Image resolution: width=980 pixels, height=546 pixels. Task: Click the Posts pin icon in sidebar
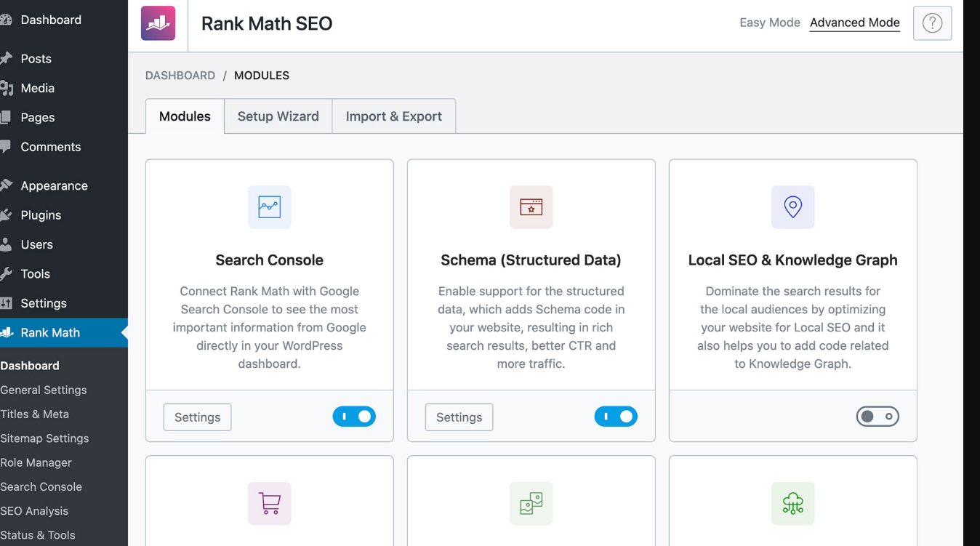click(6, 58)
